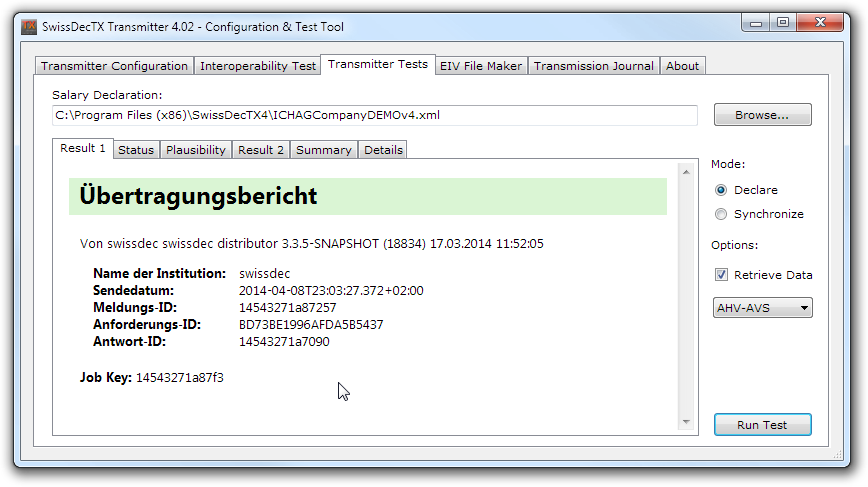Open the Transmission Journal tab
The height and width of the screenshot is (487, 868).
[x=593, y=66]
